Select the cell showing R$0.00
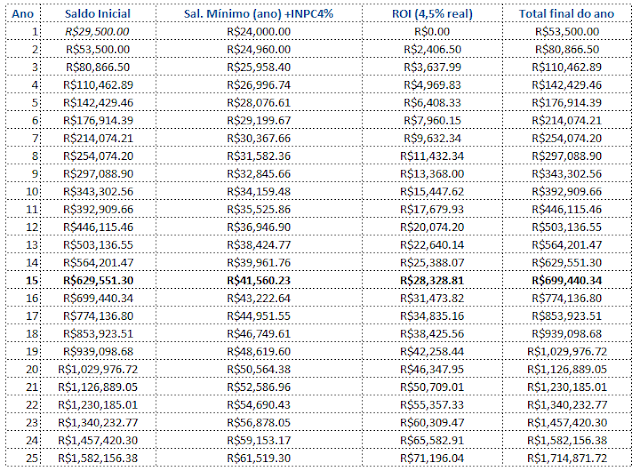The width and height of the screenshot is (640, 471). (432, 31)
